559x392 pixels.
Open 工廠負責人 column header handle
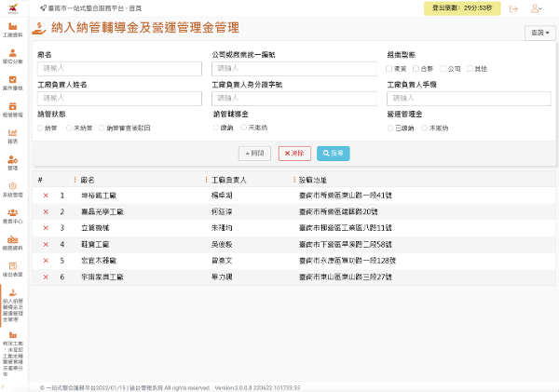point(206,180)
